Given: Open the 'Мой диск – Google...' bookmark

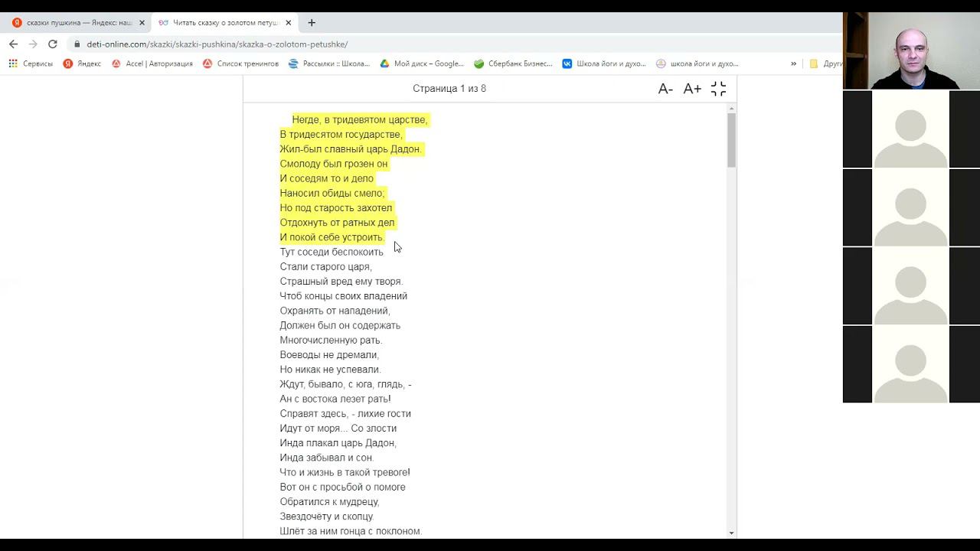Looking at the screenshot, I should pos(422,64).
